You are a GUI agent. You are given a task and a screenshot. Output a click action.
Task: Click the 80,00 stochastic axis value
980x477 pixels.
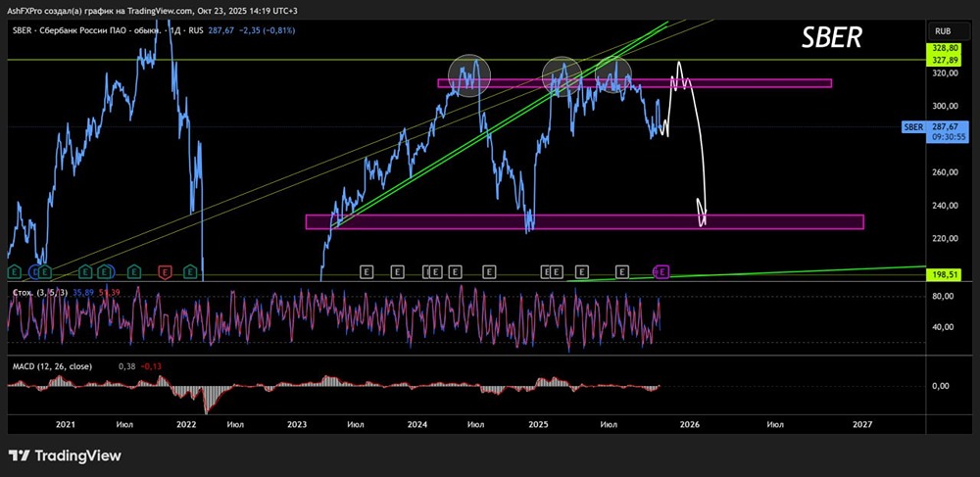point(941,297)
